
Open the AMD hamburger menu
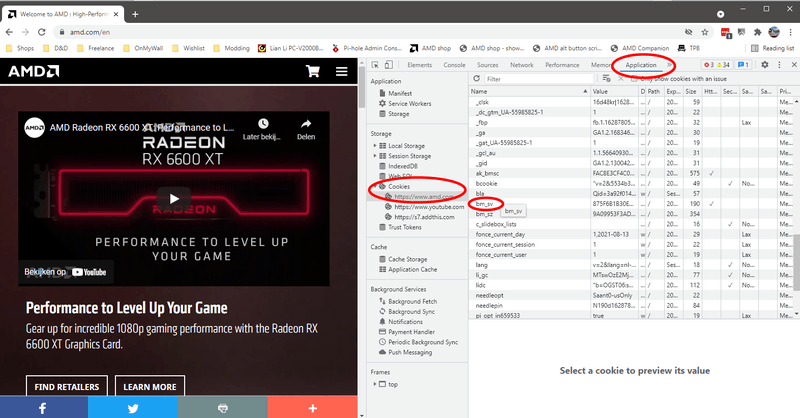pos(342,71)
